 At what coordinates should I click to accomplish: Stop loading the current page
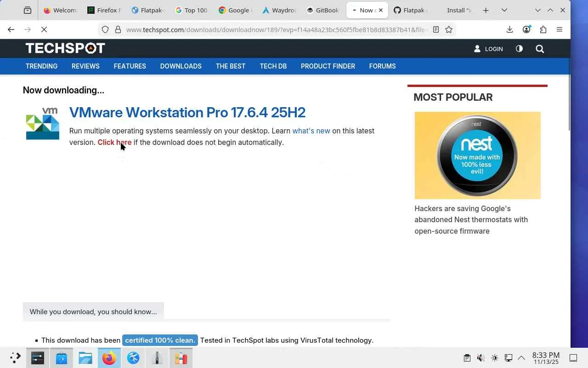pos(44,29)
